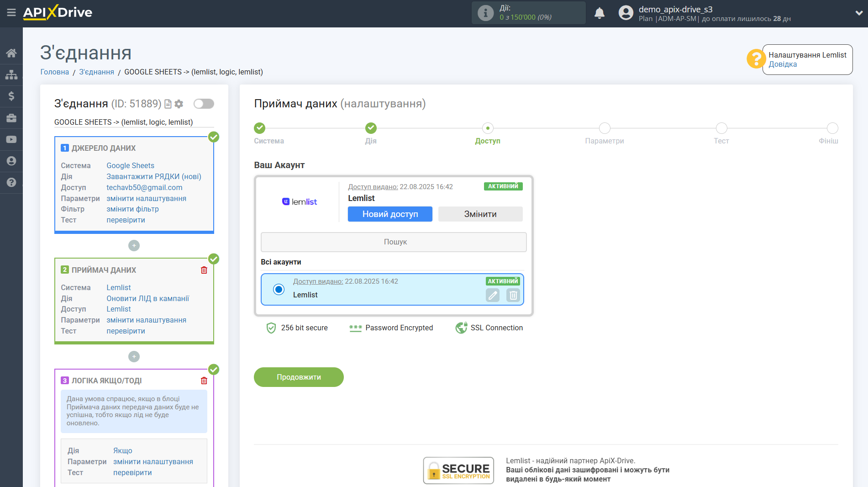The width and height of the screenshot is (868, 487).
Task: Click the connection document icon
Action: click(168, 104)
